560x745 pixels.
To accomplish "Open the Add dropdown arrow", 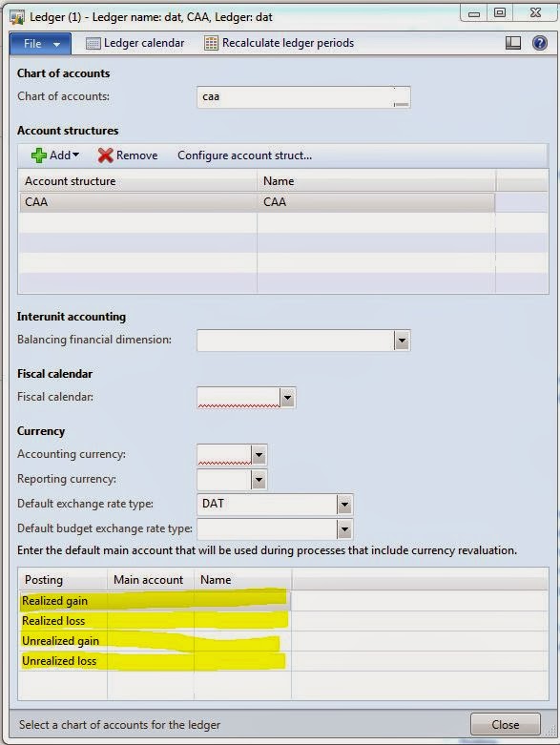I will point(75,155).
